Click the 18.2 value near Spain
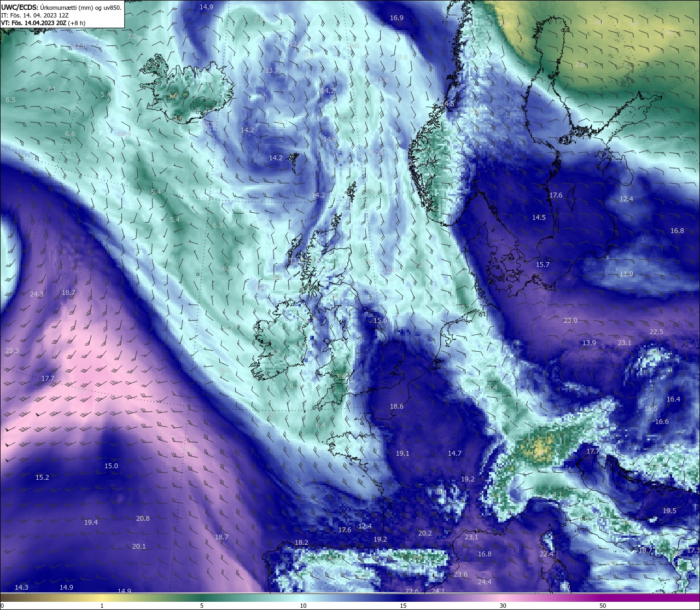The height and width of the screenshot is (610, 700). tap(301, 543)
